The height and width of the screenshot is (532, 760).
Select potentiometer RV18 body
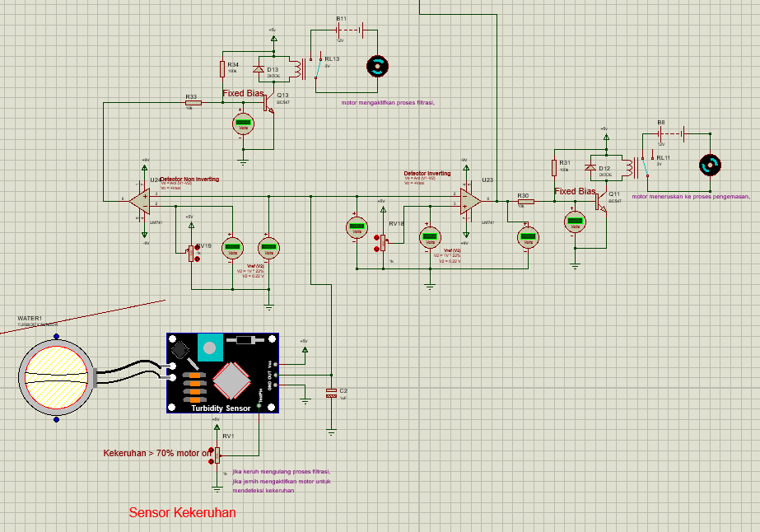pyautogui.click(x=383, y=242)
